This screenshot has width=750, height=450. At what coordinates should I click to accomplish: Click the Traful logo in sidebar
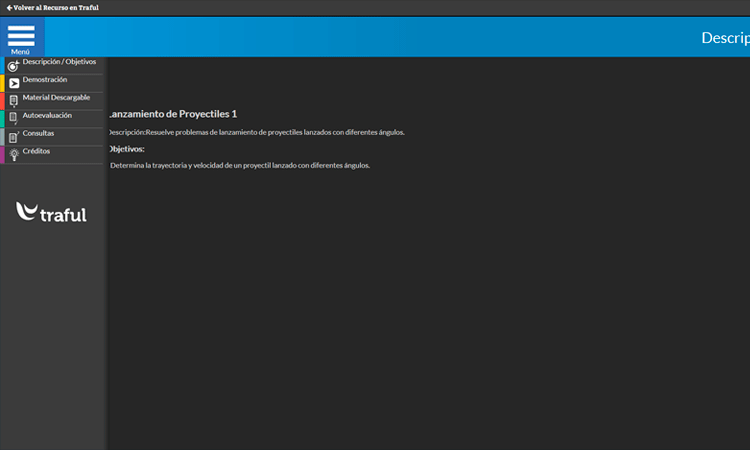pyautogui.click(x=52, y=212)
